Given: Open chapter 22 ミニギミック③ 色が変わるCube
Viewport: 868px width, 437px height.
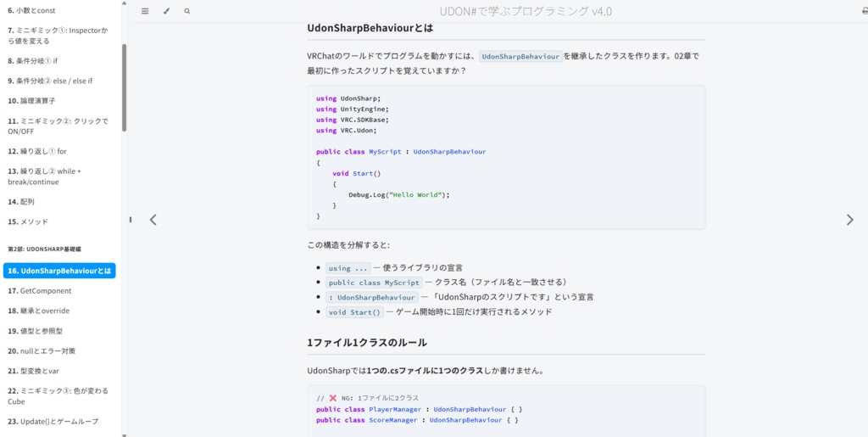Looking at the screenshot, I should [58, 396].
